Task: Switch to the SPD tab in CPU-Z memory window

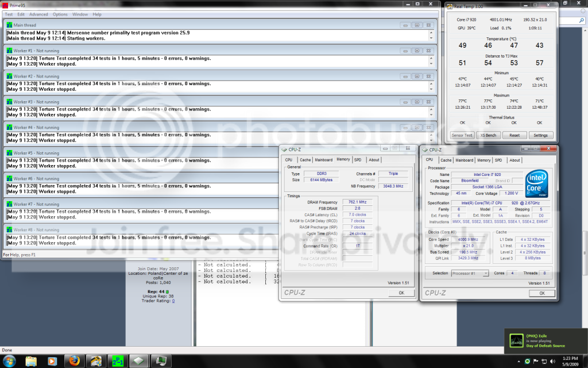Action: [x=358, y=160]
